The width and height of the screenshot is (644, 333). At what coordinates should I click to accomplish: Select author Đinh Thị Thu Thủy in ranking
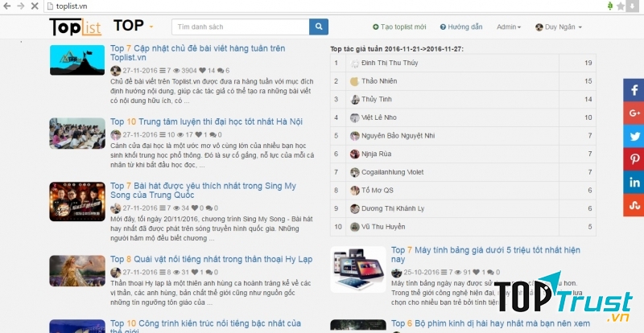tap(390, 63)
